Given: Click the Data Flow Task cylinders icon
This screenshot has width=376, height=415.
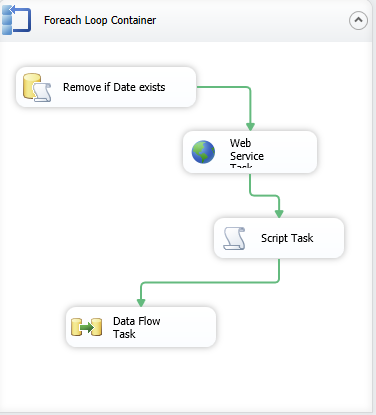Looking at the screenshot, I should [86, 327].
